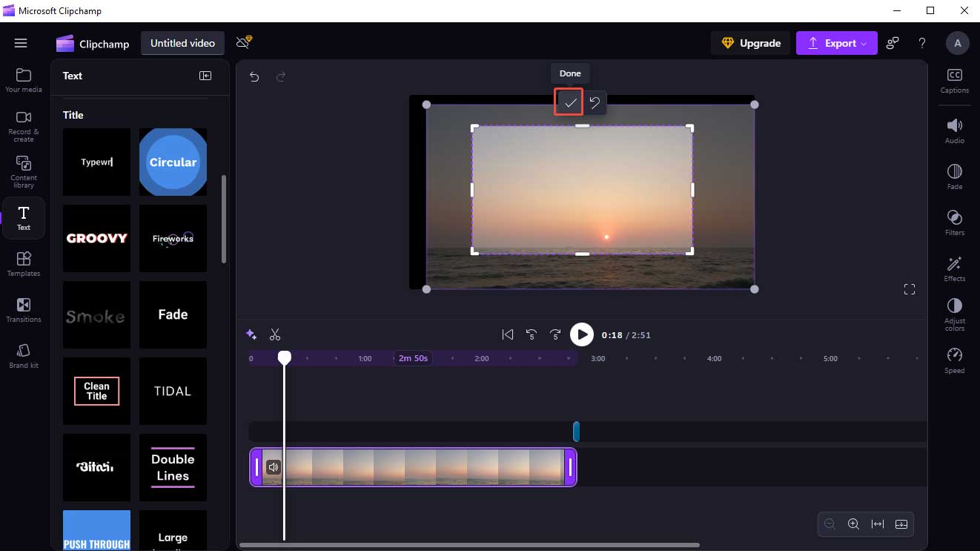
Task: Click the cloud sync off icon
Action: [x=243, y=42]
